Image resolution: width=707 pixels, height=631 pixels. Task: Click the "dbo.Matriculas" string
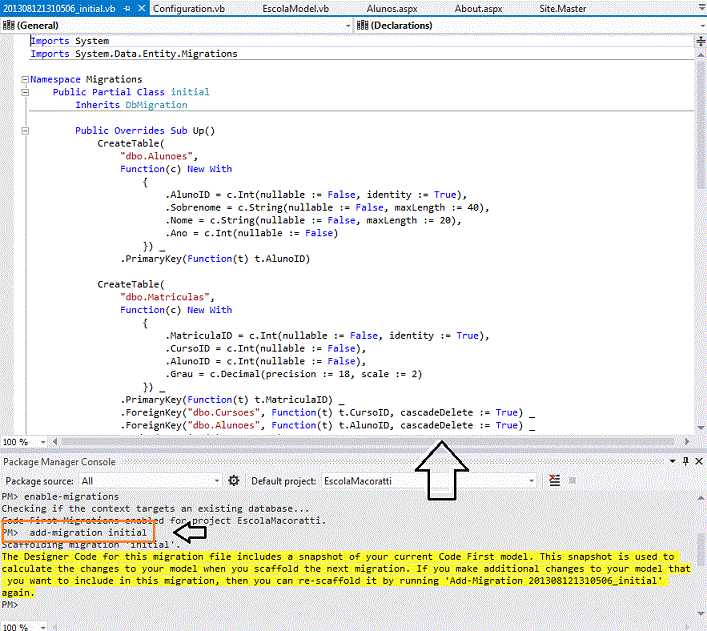click(x=165, y=297)
